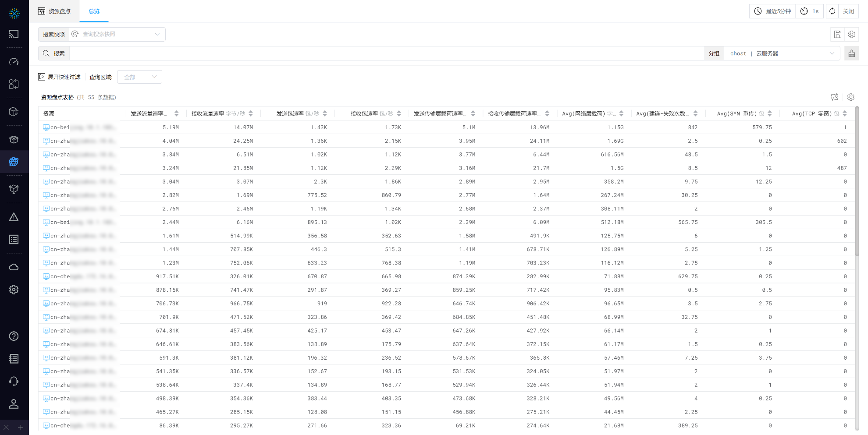
Task: Switch to the 资源盘点 tab
Action: (54, 11)
